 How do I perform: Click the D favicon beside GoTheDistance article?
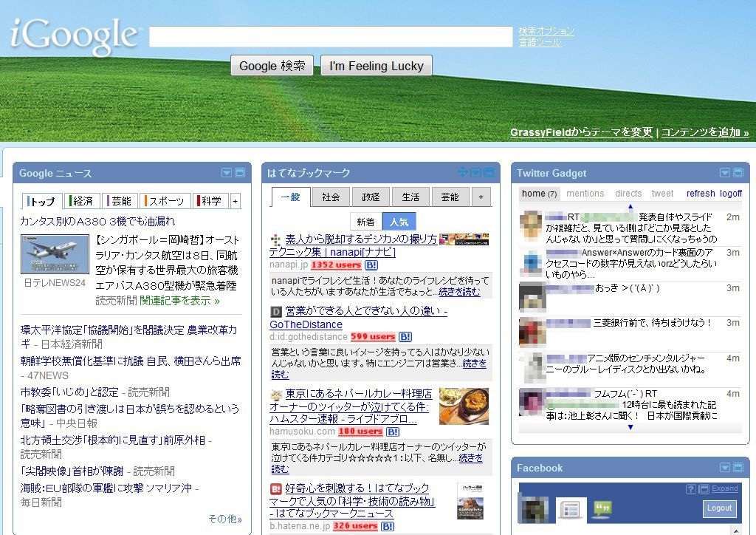275,312
